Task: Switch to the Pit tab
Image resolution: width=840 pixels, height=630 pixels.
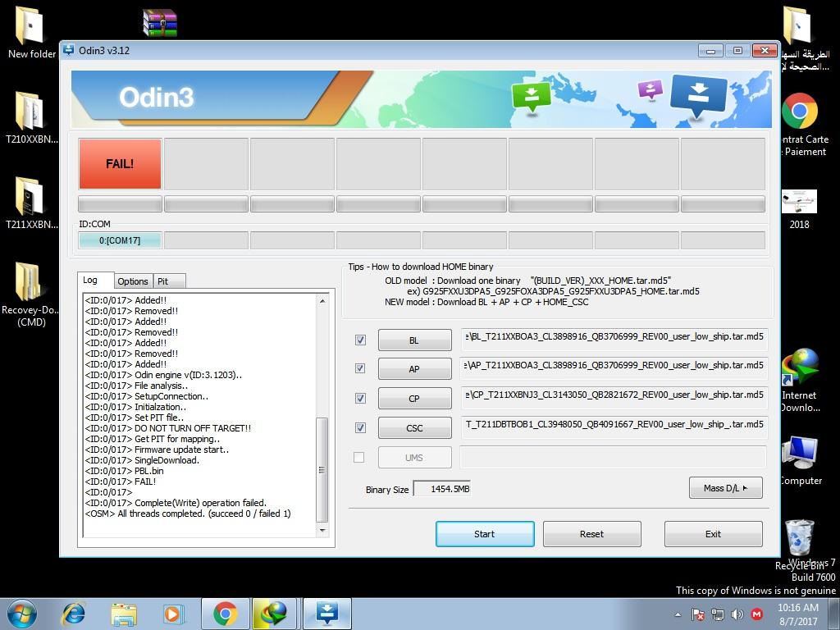Action: 169,281
